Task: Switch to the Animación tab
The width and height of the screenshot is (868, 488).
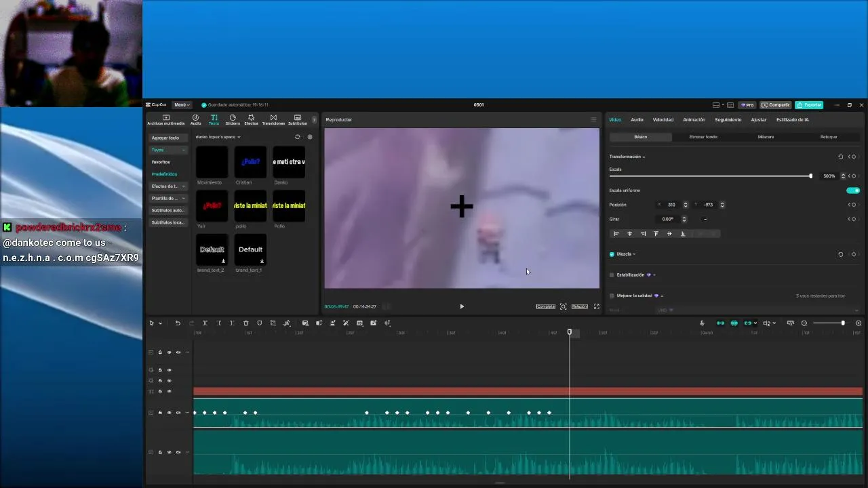Action: [x=694, y=120]
